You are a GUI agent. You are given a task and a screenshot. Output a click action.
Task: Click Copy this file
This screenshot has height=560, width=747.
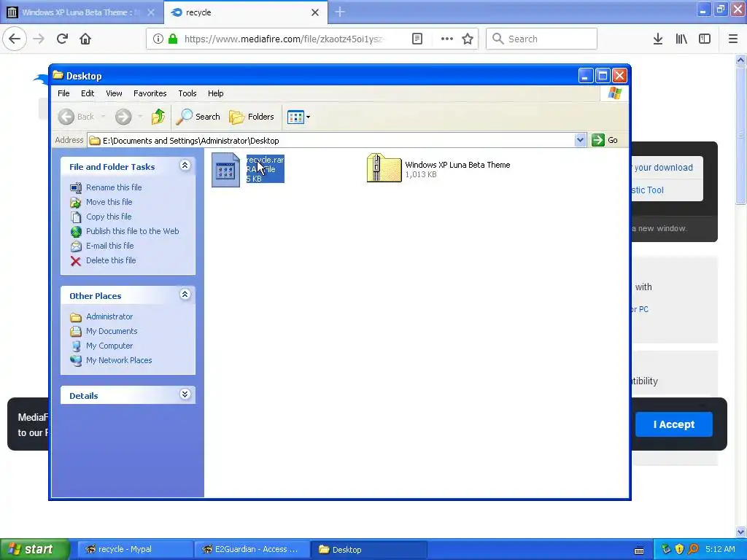click(x=109, y=217)
